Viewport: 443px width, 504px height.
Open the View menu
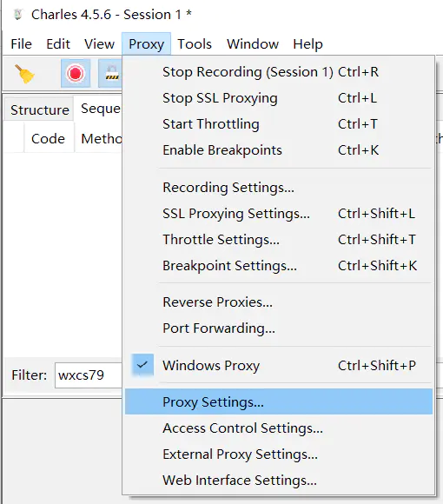99,43
